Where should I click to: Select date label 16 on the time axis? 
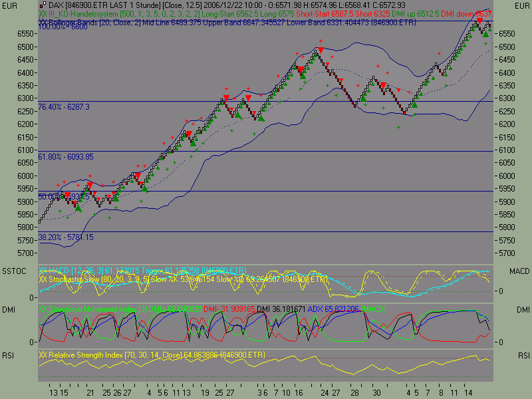[x=299, y=393]
